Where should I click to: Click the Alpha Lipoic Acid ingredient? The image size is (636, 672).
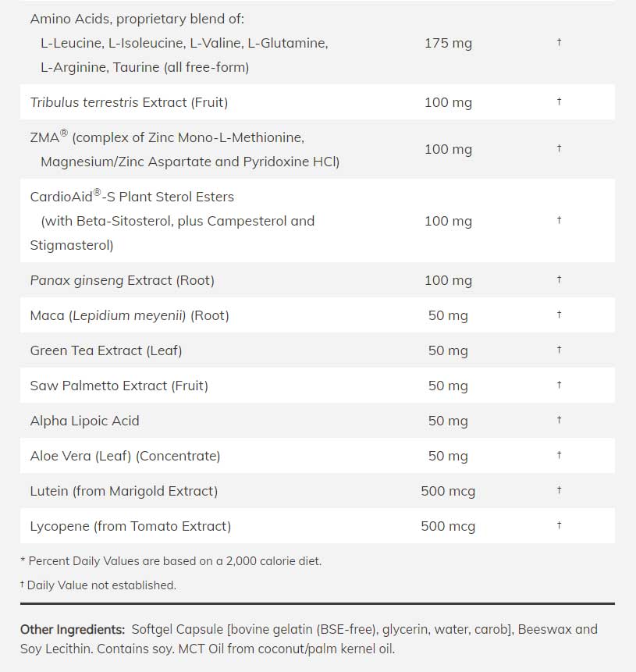point(84,421)
